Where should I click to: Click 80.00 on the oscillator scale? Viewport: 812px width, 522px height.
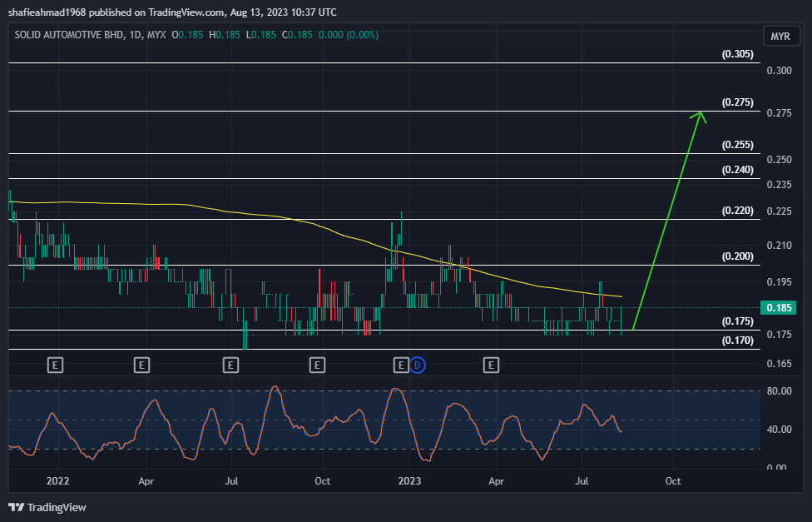coord(779,390)
